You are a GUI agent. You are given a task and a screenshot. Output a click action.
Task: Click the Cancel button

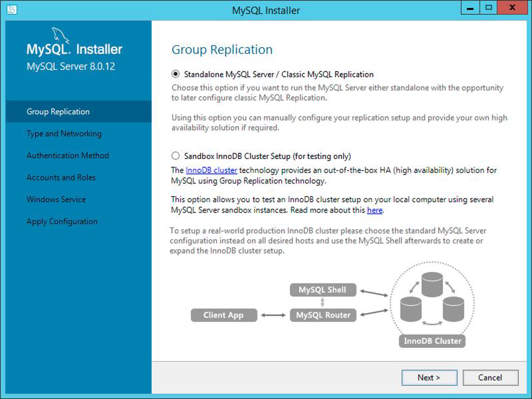490,377
